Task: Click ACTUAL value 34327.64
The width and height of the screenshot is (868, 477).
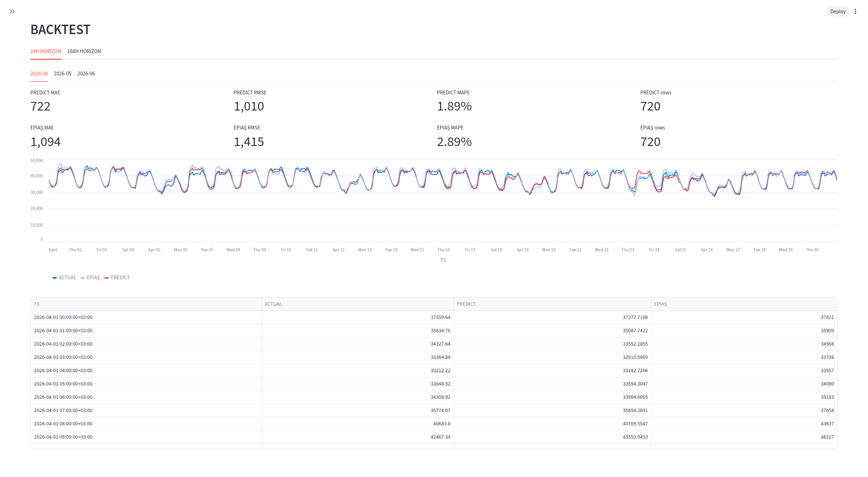Action: [x=358, y=344]
